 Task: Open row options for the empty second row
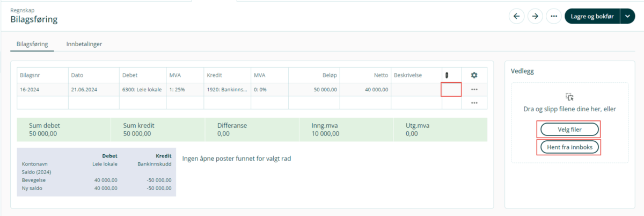(474, 103)
